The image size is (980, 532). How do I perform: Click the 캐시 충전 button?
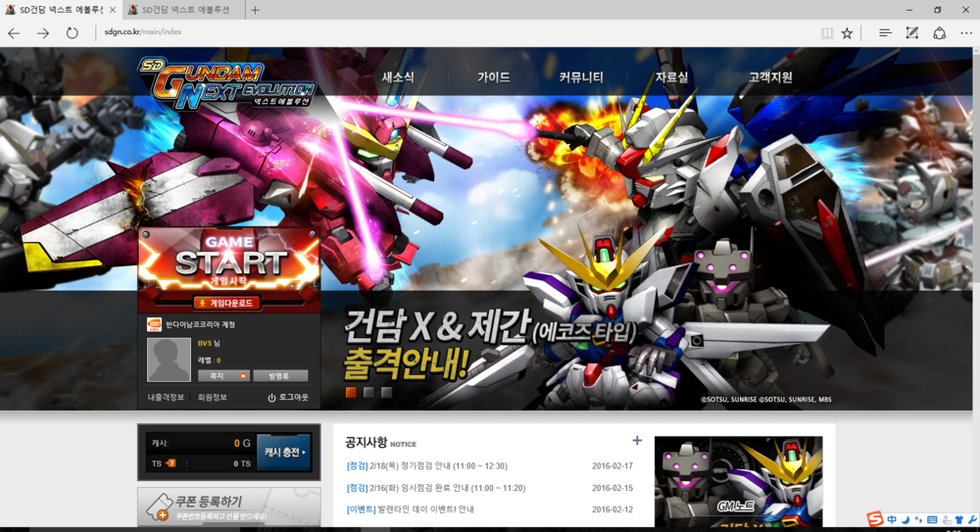(284, 452)
